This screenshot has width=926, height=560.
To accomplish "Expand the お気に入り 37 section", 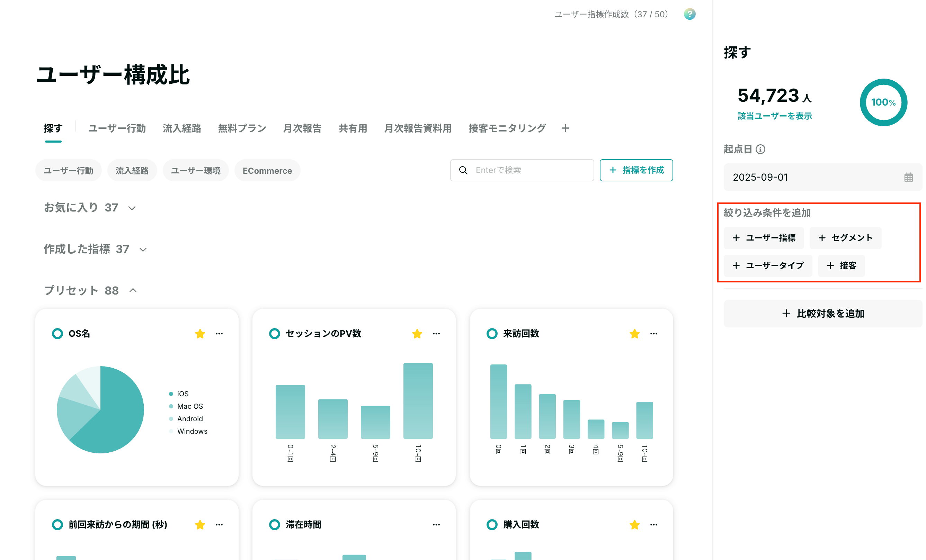I will click(89, 207).
